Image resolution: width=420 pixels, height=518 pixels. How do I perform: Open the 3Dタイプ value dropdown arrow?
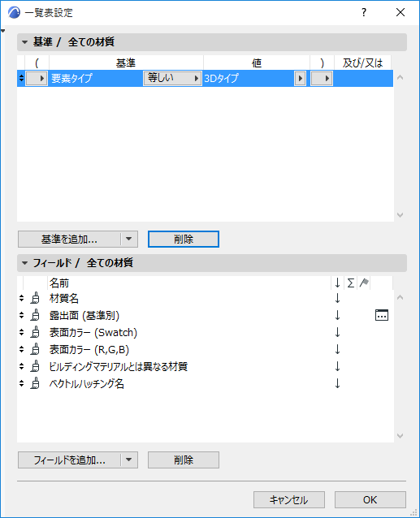(300, 78)
